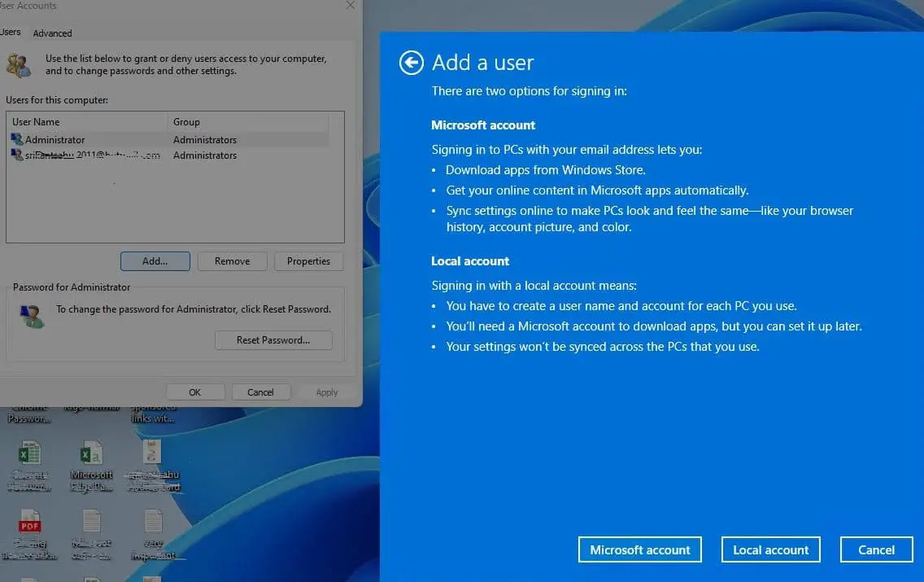Open Properties for the selected user

pos(308,261)
